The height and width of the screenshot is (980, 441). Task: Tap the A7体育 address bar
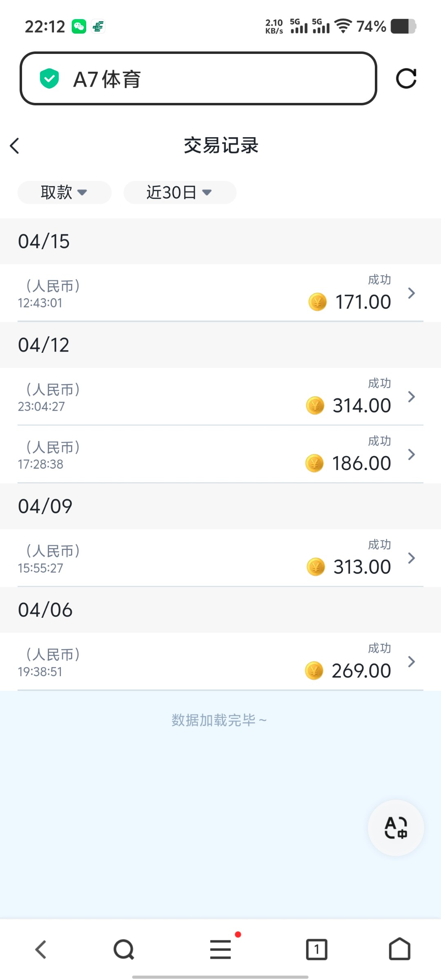(198, 78)
